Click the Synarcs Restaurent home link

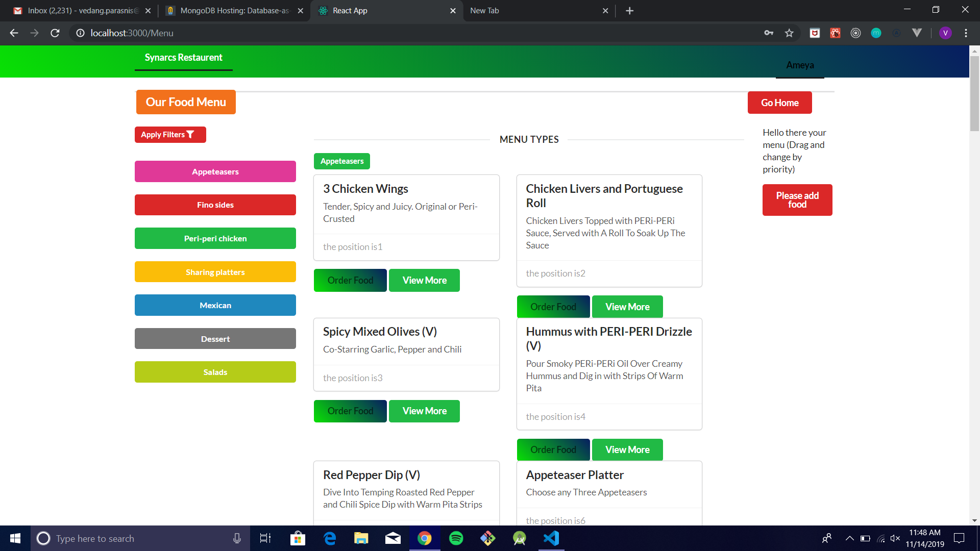pos(184,57)
